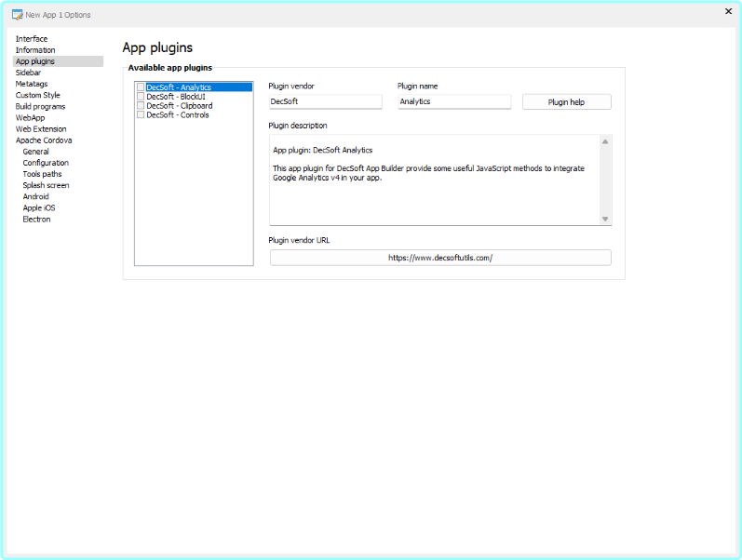Go to the Information section
Screen dimensions: 742x560
click(x=35, y=50)
